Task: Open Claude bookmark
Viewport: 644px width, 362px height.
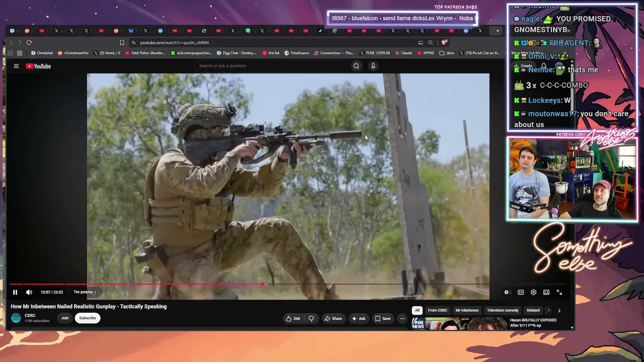Action: click(404, 53)
